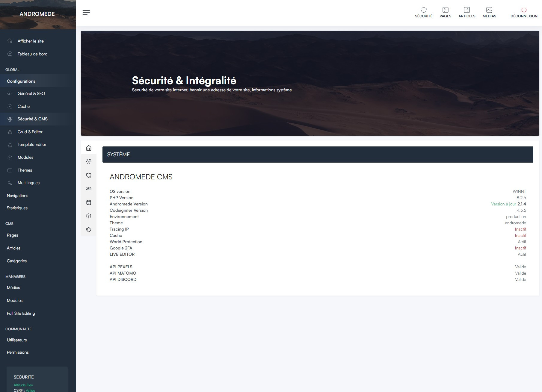
Task: Open Articles icon in top bar
Action: coord(467,10)
